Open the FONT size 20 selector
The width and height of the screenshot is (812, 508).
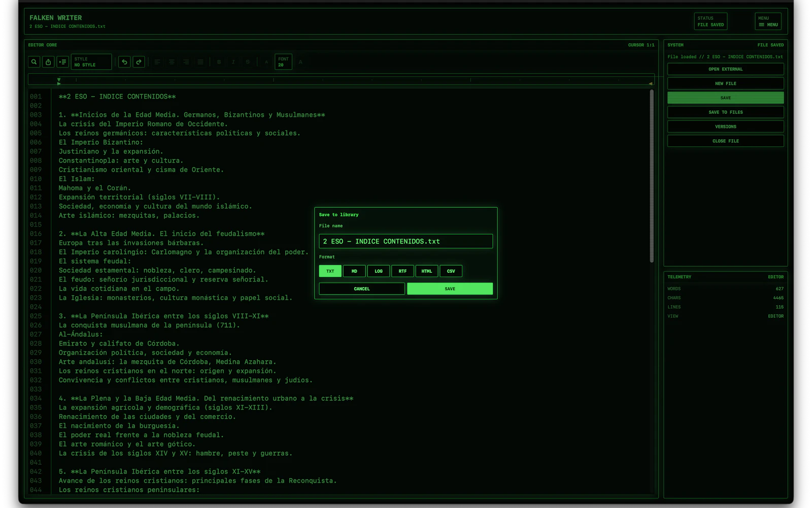coord(283,62)
